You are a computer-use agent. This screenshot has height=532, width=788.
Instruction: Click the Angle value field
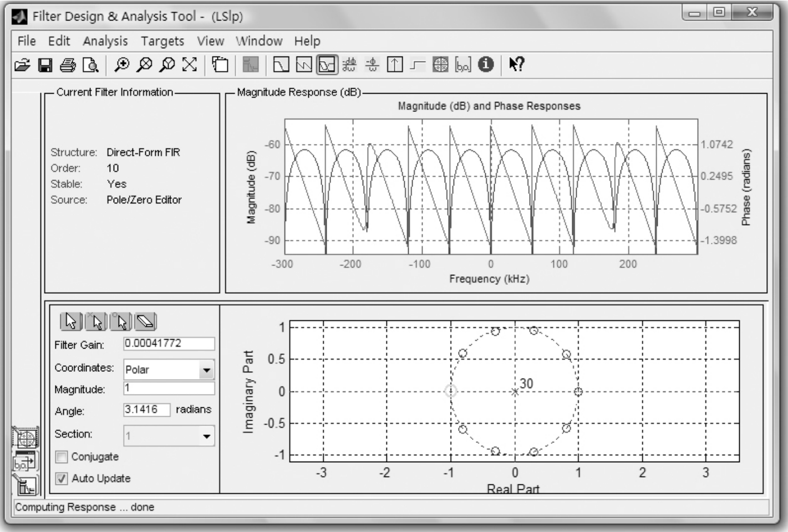[146, 410]
